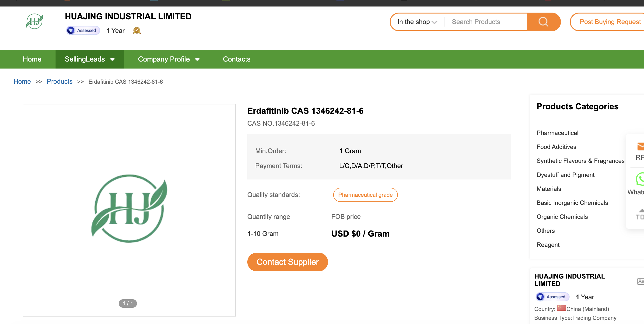Click the gold medal award icon

(x=137, y=31)
